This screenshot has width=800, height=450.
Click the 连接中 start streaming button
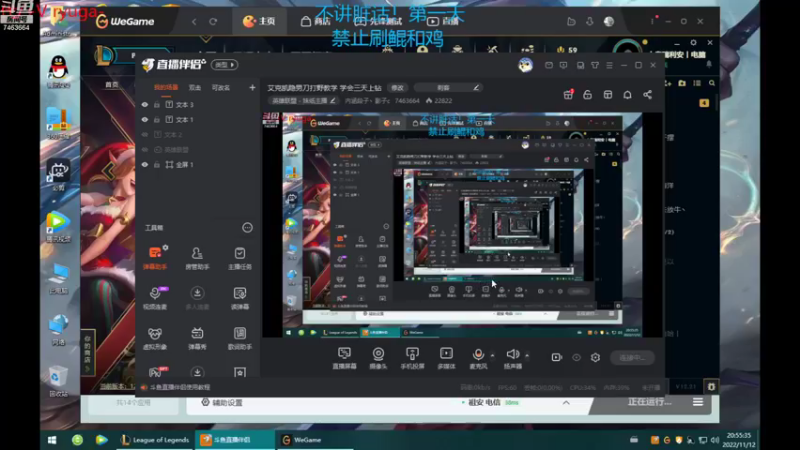coord(632,358)
